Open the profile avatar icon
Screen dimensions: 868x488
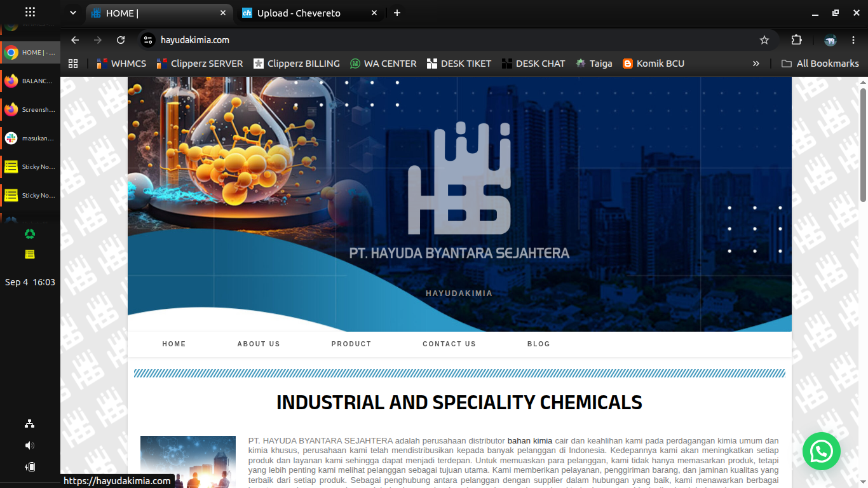pyautogui.click(x=830, y=40)
